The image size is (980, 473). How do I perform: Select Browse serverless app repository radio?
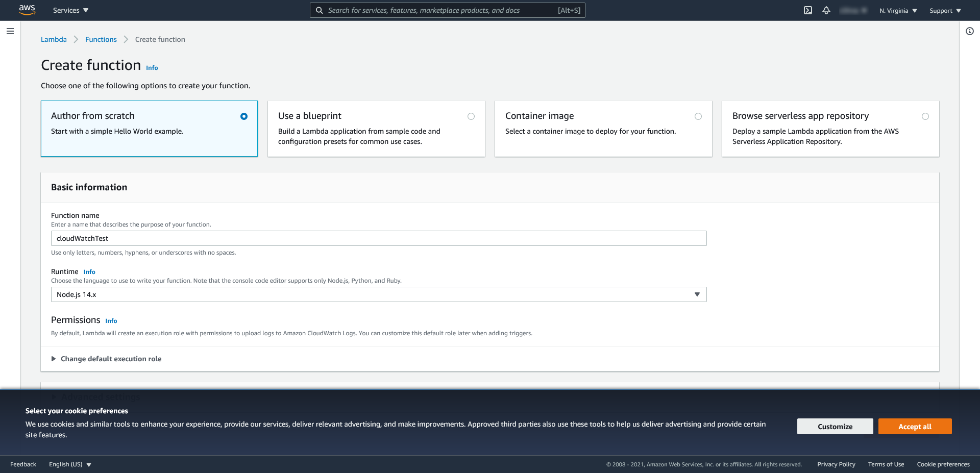925,116
